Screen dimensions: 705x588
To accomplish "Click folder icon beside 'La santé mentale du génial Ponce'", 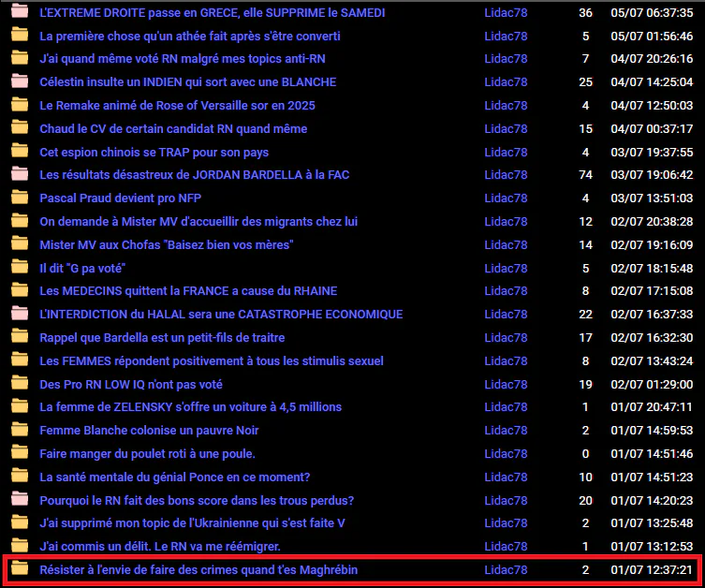I will click(20, 475).
